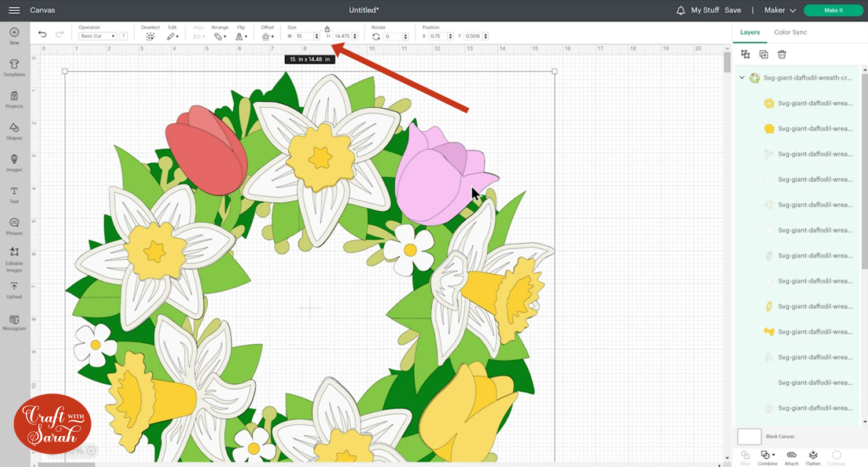Open the Templates panel
Viewport: 868px width, 467px height.
pos(14,67)
